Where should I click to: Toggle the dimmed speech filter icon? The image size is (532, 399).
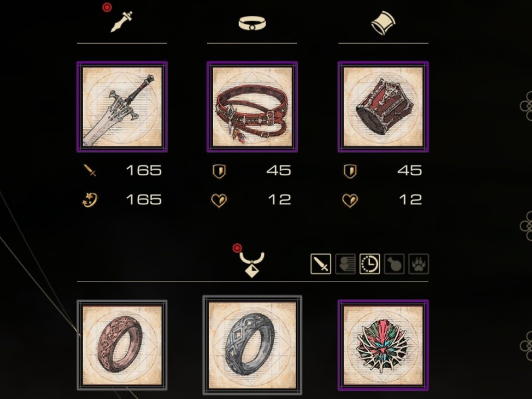(x=345, y=264)
